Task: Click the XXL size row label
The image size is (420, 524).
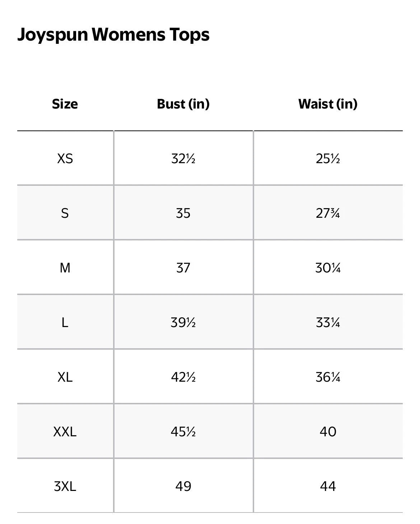Action: (65, 432)
